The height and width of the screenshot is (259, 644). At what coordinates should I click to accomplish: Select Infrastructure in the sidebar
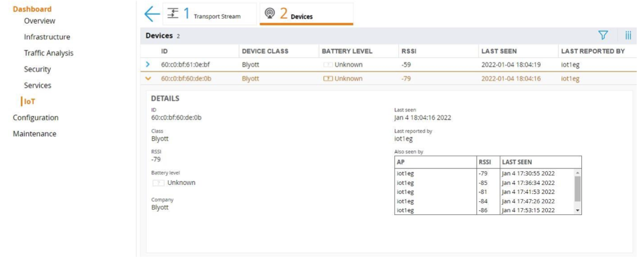click(47, 37)
